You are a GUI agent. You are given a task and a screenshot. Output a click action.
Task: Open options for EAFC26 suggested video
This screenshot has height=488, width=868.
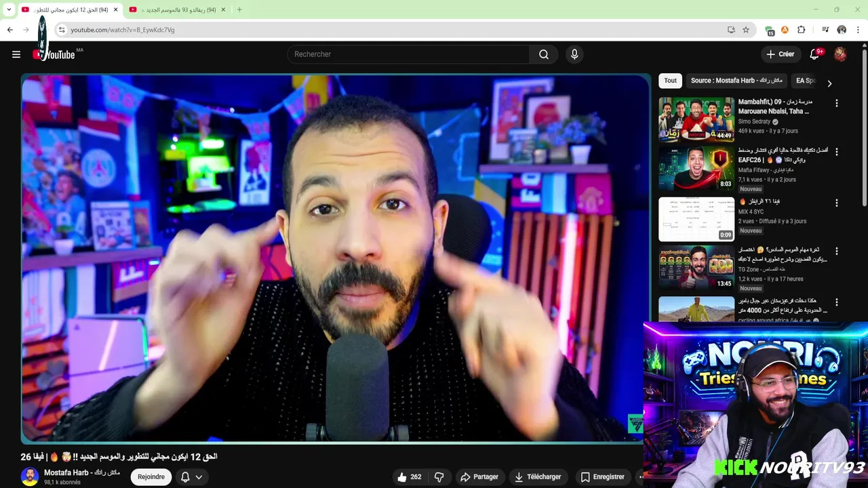[836, 152]
